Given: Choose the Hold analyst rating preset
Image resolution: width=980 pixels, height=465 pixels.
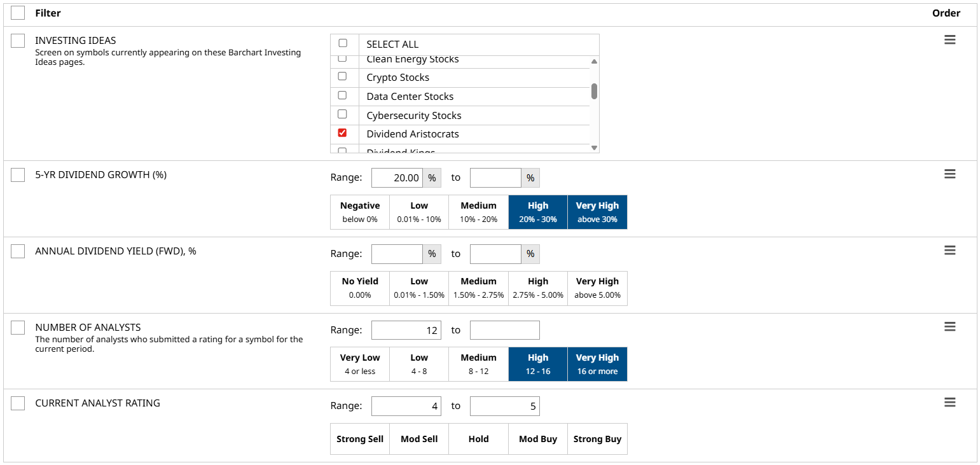Looking at the screenshot, I should [478, 439].
